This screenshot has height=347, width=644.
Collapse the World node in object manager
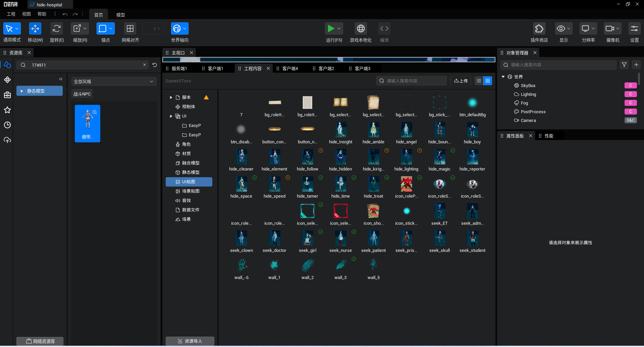pyautogui.click(x=503, y=77)
